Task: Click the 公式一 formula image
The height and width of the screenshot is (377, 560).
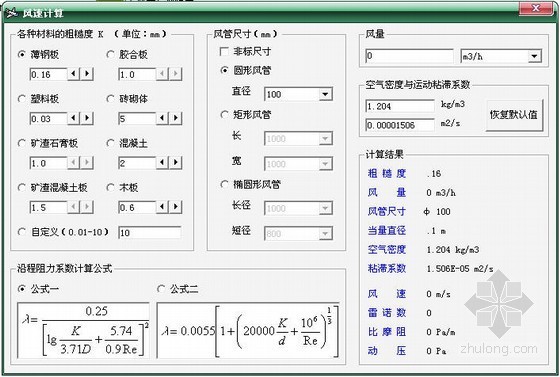Action: click(83, 330)
